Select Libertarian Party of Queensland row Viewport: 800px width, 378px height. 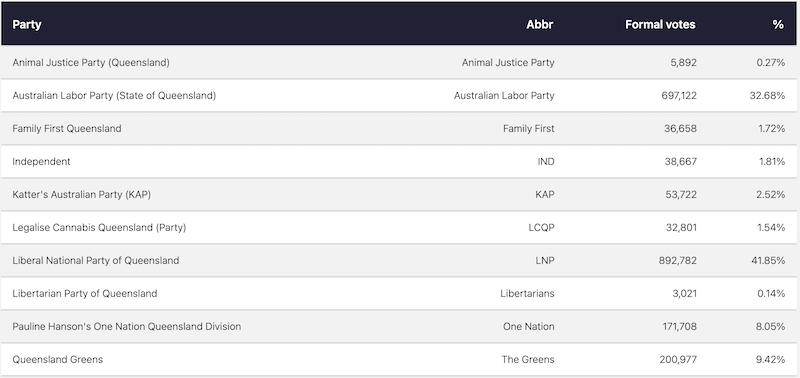coord(398,293)
